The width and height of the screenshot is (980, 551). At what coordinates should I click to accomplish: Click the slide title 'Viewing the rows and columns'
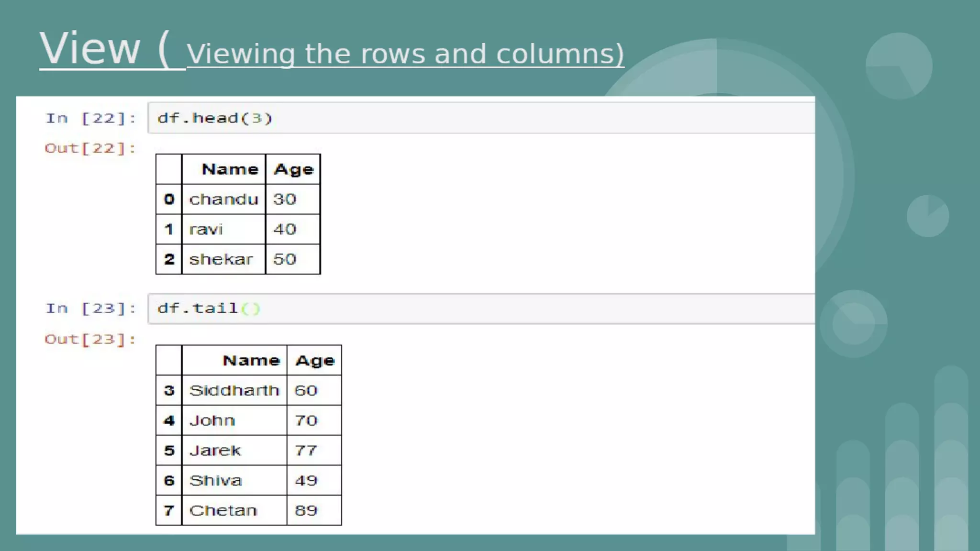click(x=405, y=54)
